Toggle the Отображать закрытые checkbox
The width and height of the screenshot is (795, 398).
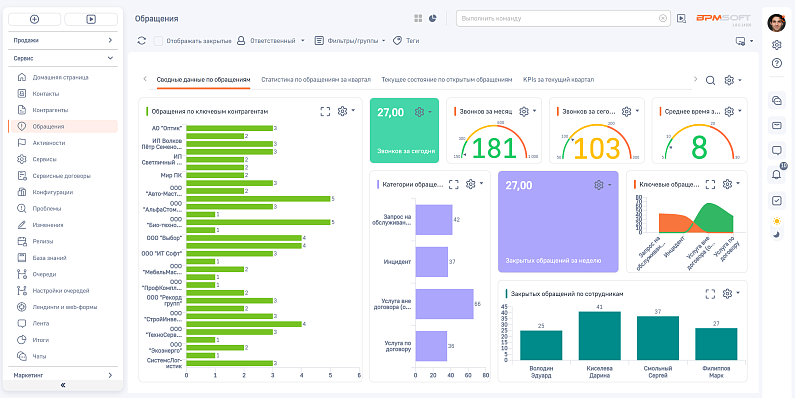(158, 41)
